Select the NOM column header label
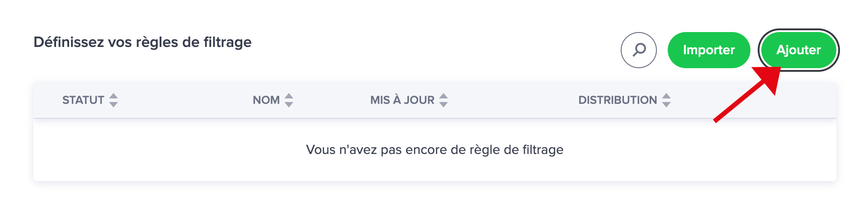 [266, 100]
